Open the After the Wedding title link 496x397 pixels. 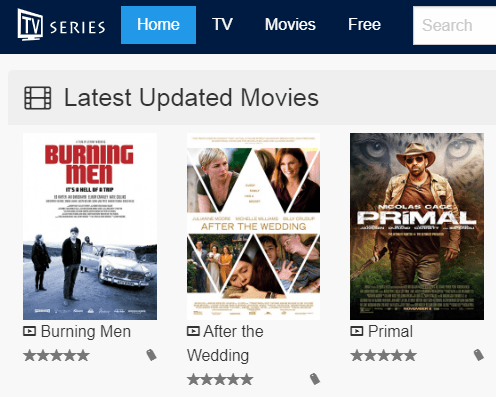coord(225,343)
